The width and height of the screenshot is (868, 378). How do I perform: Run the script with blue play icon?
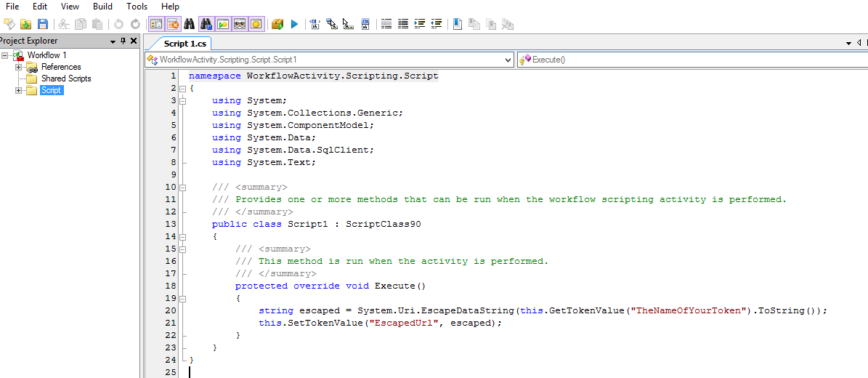294,24
